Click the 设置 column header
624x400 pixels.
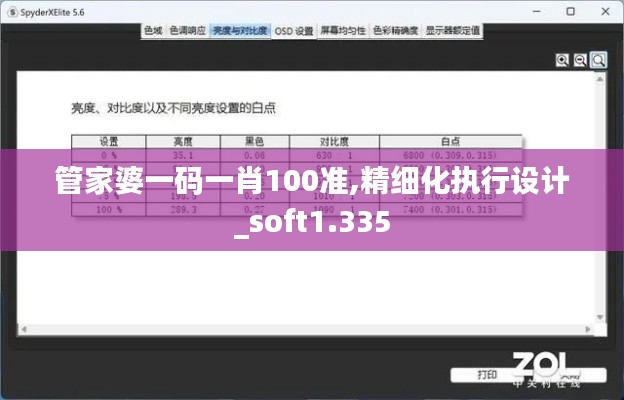tap(109, 142)
